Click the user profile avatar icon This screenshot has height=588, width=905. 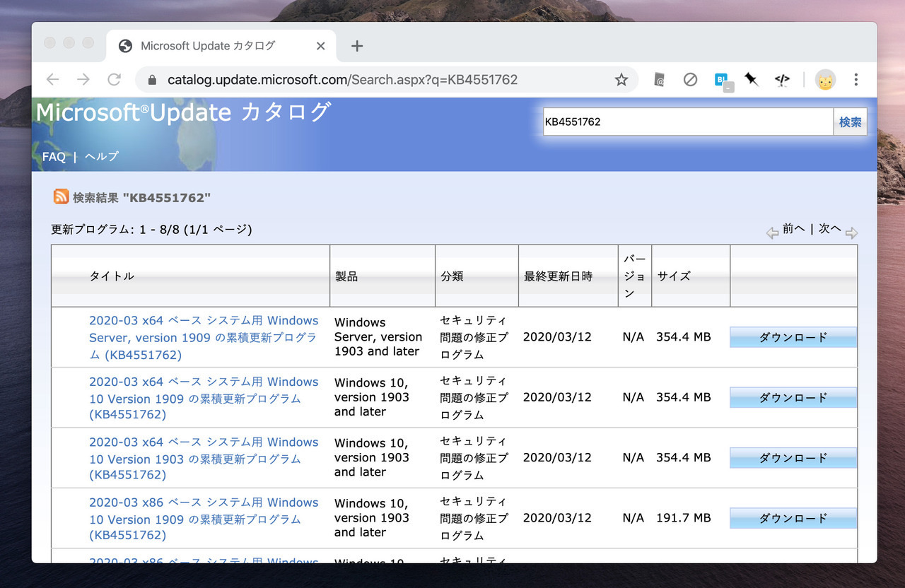coord(825,80)
